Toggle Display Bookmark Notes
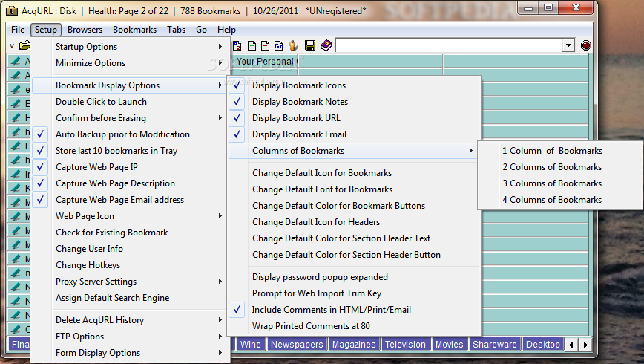644x364 pixels. tap(354, 102)
